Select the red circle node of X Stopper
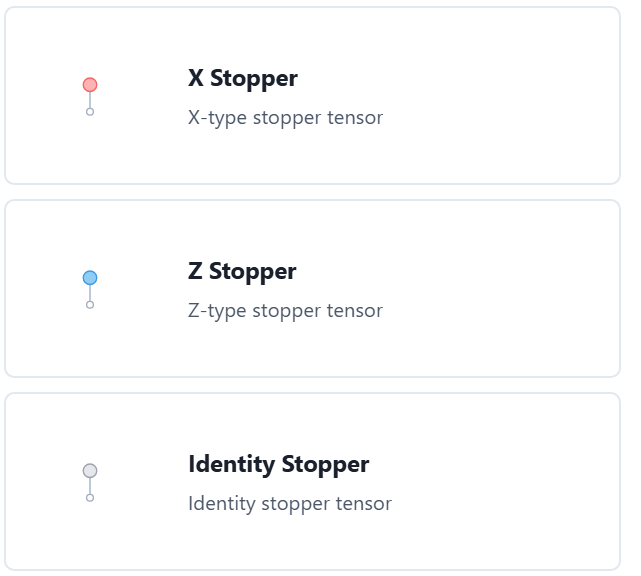 coord(90,85)
